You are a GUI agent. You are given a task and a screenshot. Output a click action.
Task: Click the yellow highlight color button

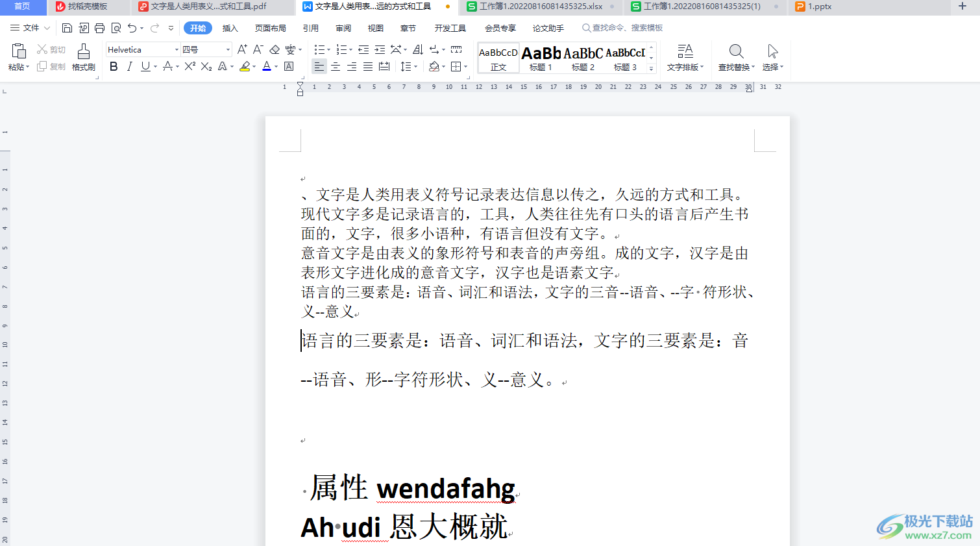tap(245, 66)
